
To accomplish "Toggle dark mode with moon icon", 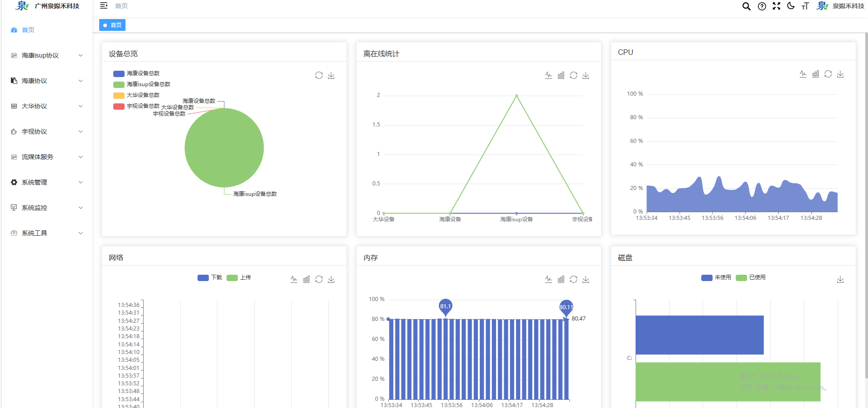I will click(791, 6).
